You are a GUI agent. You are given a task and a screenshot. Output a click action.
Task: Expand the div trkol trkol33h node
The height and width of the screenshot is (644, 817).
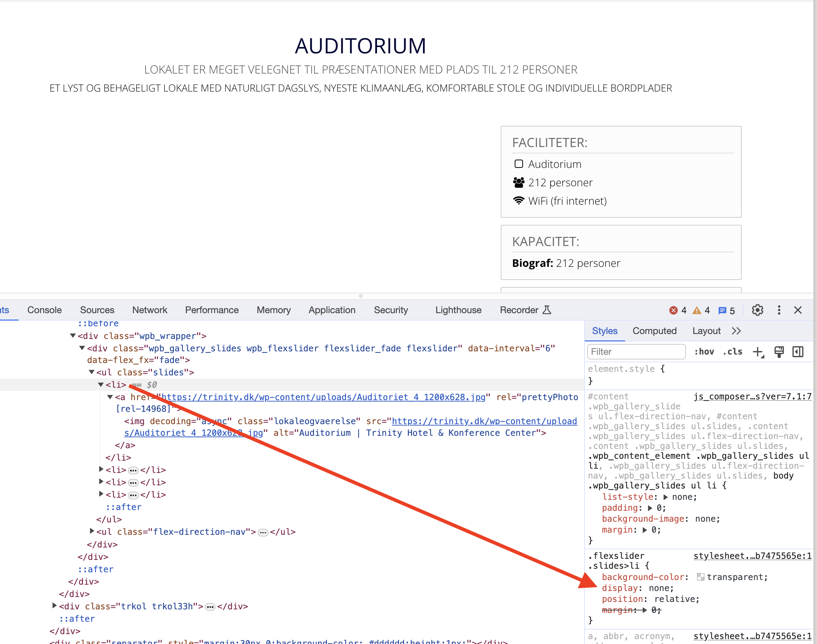[x=54, y=606]
